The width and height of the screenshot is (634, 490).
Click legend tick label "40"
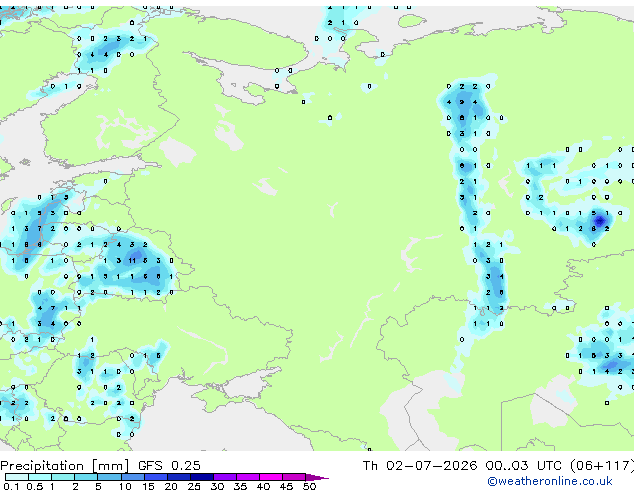point(263,486)
